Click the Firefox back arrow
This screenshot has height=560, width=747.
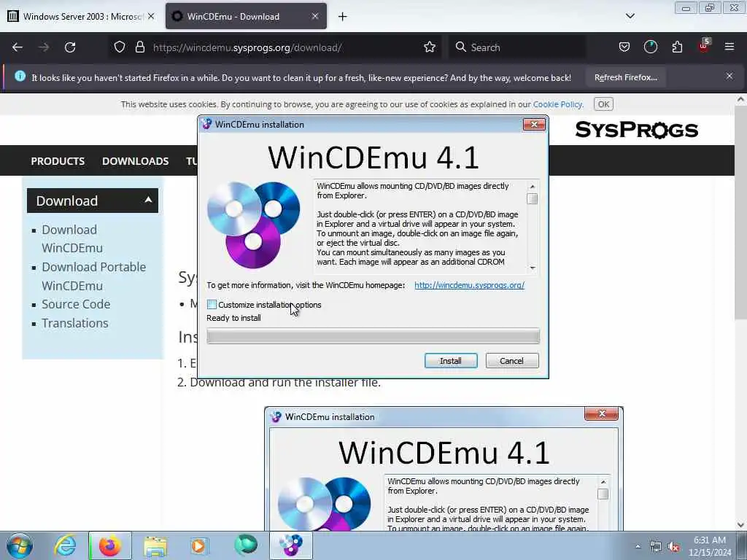18,47
